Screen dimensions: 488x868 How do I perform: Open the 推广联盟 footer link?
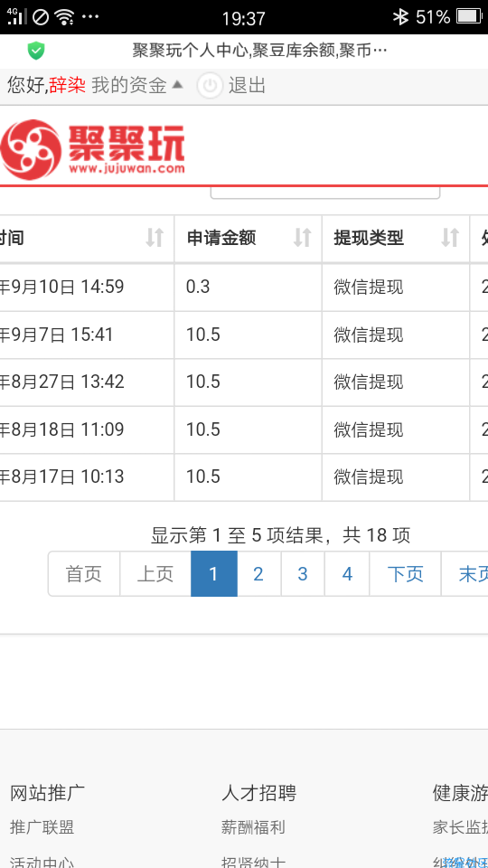coord(42,827)
